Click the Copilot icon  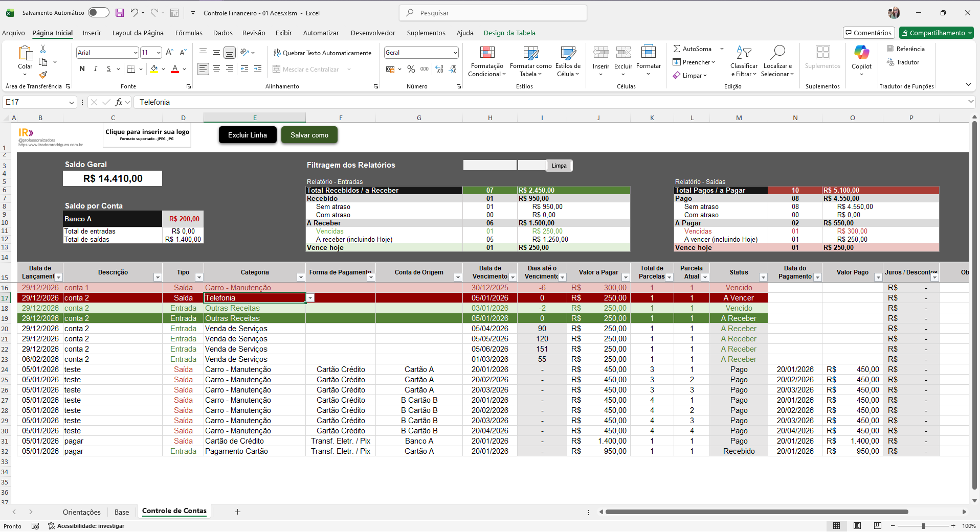[x=861, y=53]
